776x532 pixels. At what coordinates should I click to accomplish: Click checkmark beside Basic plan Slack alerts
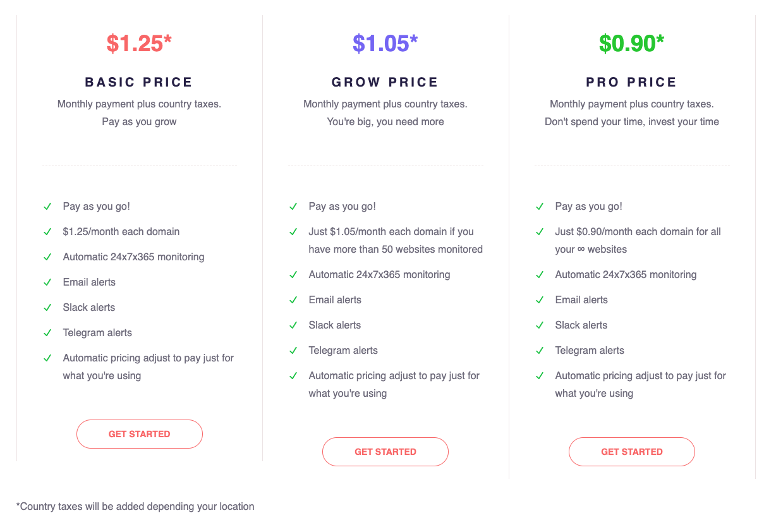pyautogui.click(x=47, y=308)
